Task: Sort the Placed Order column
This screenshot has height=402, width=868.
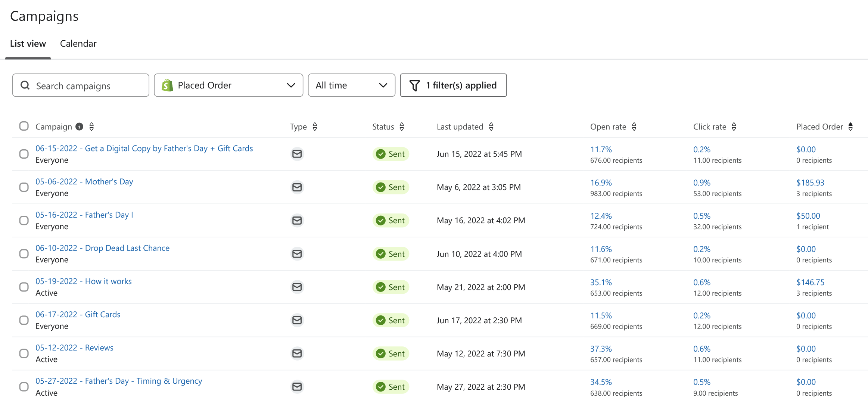Action: 851,127
